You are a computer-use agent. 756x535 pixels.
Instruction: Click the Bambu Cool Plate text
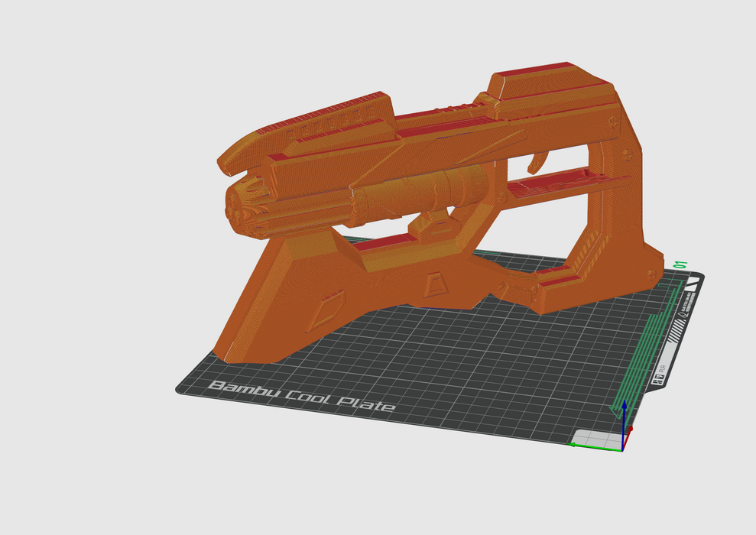pyautogui.click(x=302, y=396)
